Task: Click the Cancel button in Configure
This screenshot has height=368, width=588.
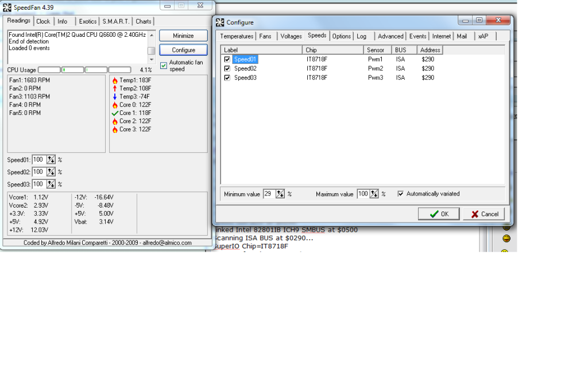Action: 483,214
